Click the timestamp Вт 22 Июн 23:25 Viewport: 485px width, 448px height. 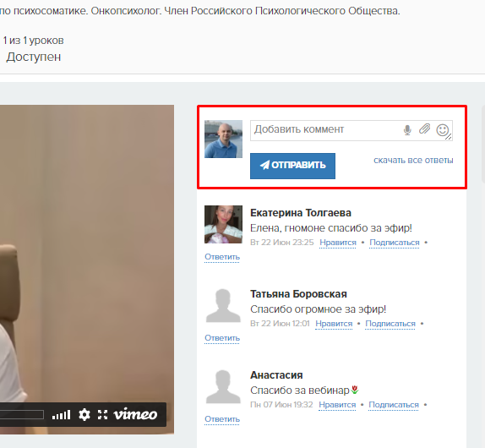pos(281,243)
